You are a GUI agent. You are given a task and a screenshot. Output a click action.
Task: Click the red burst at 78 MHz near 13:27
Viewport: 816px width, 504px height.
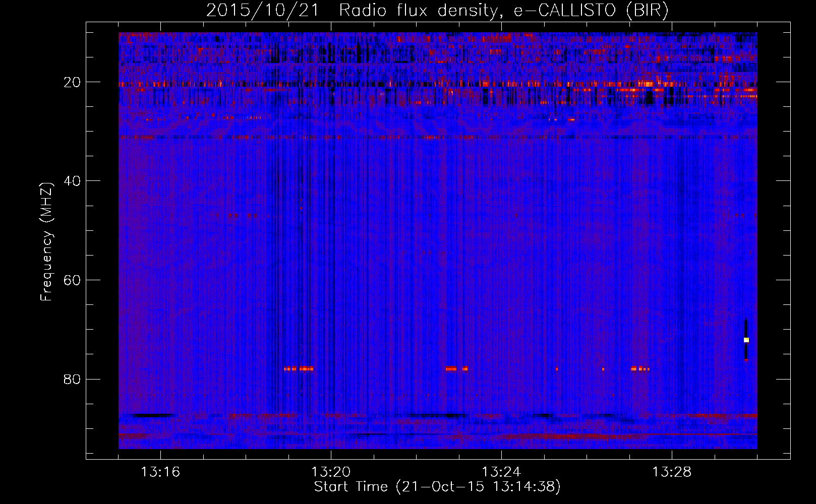tap(639, 369)
